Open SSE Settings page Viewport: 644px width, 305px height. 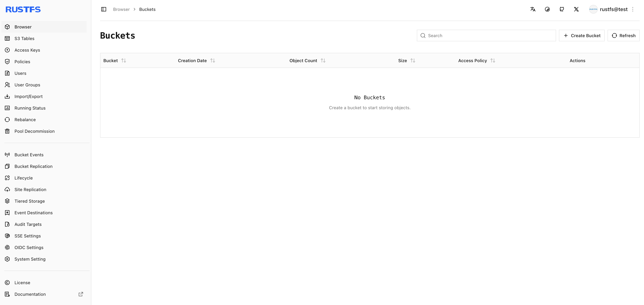pyautogui.click(x=44, y=236)
